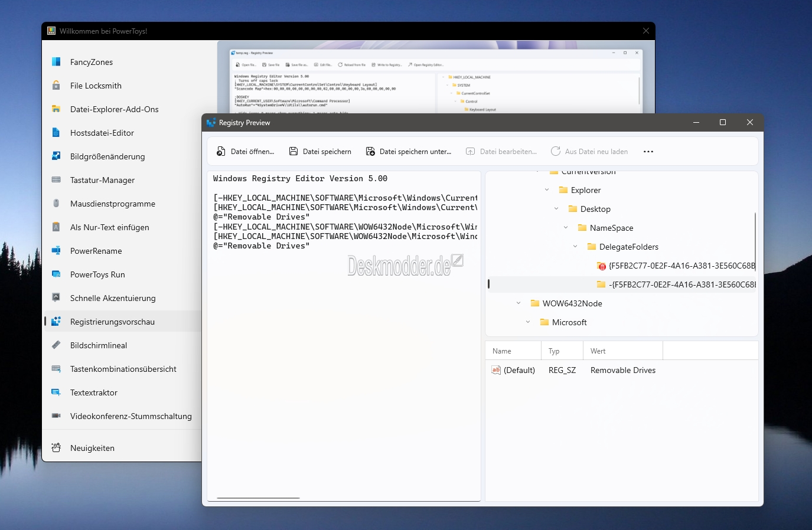This screenshot has width=812, height=530.
Task: Click the PowerToys logo in welcome window title
Action: click(x=51, y=31)
